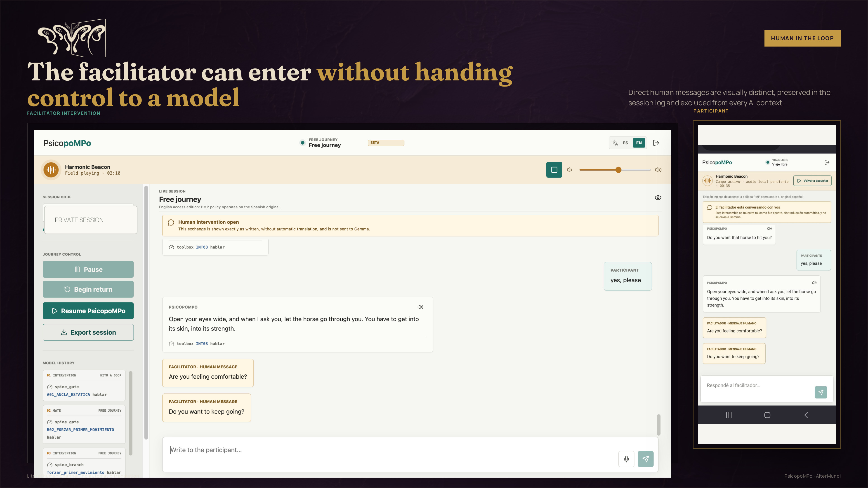Click the chat area scrollbar thumb
Viewport: 868px width, 488px height.
658,425
